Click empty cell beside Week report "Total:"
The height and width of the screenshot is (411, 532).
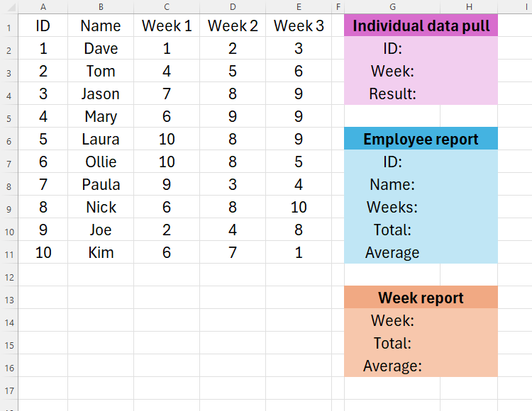[x=468, y=344]
